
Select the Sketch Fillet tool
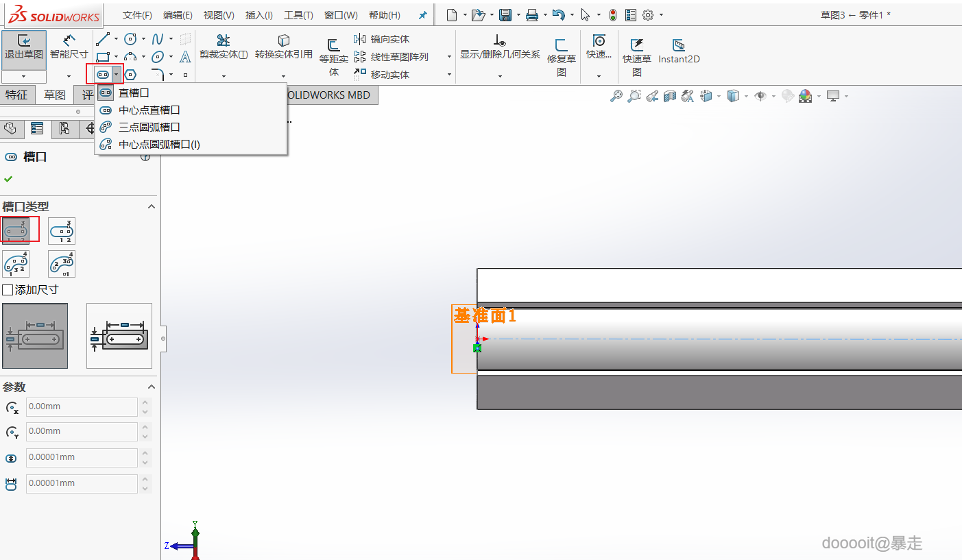tap(158, 75)
